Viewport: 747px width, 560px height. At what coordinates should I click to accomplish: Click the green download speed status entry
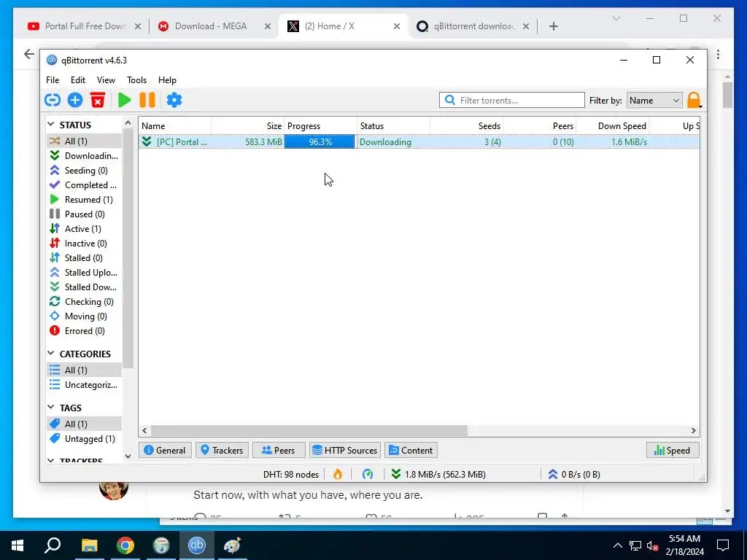[438, 474]
